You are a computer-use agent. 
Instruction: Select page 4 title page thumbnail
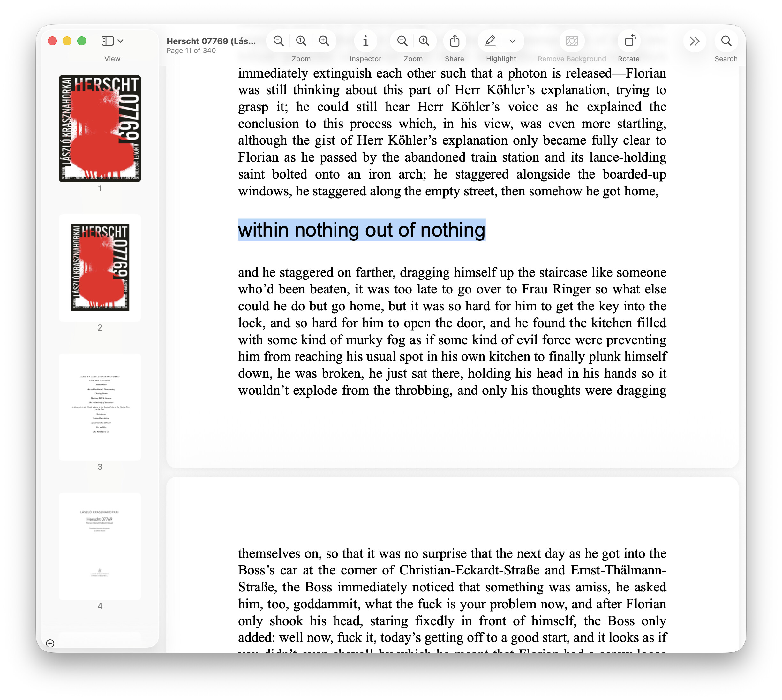100,546
